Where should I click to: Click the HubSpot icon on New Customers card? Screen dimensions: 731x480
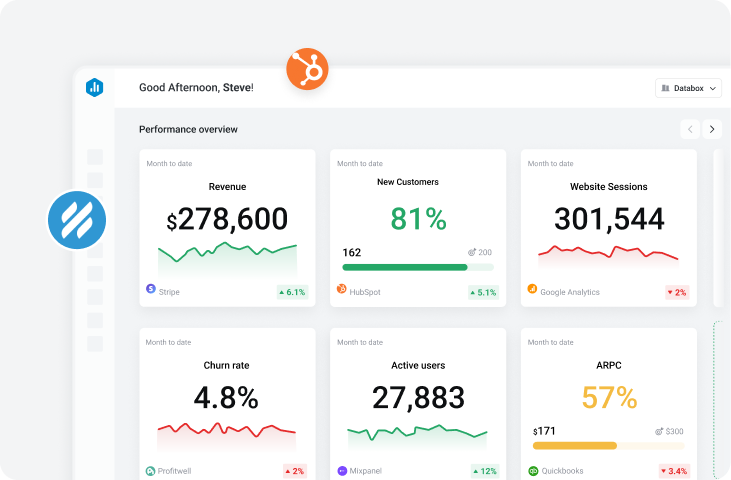[x=342, y=290]
